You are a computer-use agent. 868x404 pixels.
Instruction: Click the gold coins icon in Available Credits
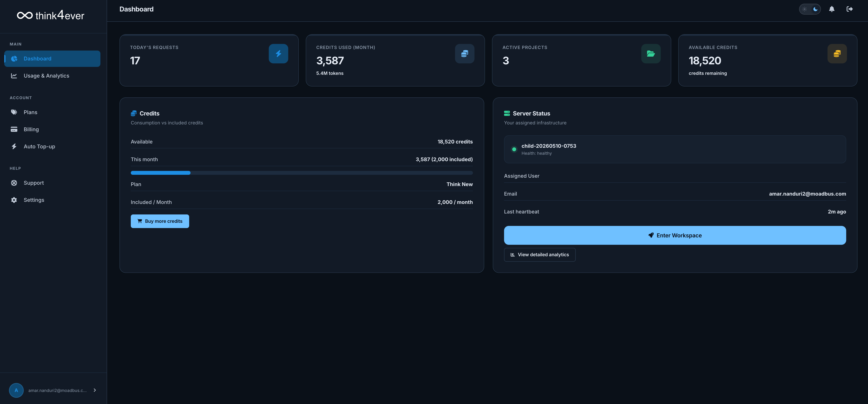pyautogui.click(x=837, y=53)
